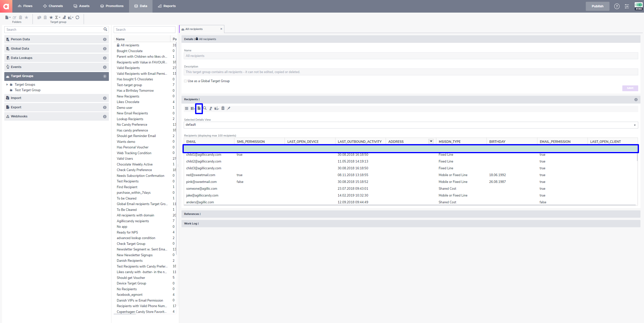This screenshot has height=323, width=644.
Task: Open the table columns dropdown icon in Recipients toolbar
Action: [193, 108]
